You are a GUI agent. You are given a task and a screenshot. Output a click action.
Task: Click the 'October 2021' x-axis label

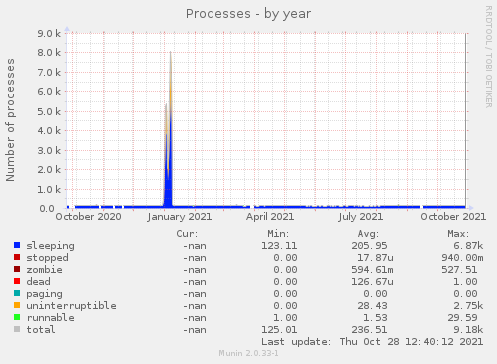pyautogui.click(x=453, y=217)
